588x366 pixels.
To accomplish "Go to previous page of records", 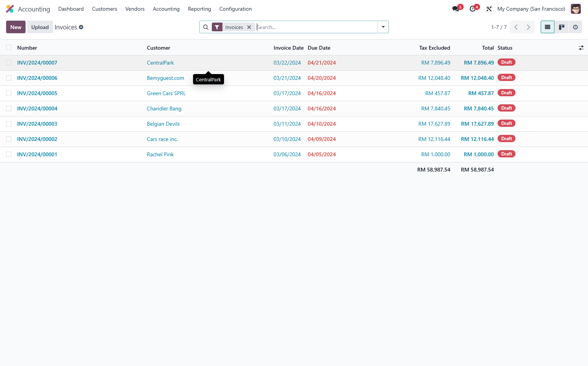I will click(516, 27).
